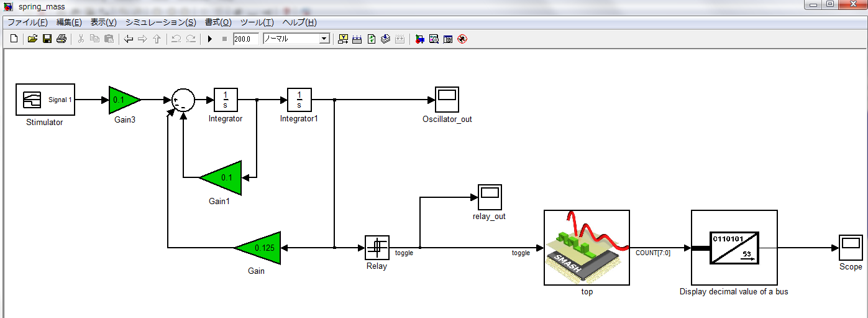Click the Display decimal value of a bus block

point(734,248)
